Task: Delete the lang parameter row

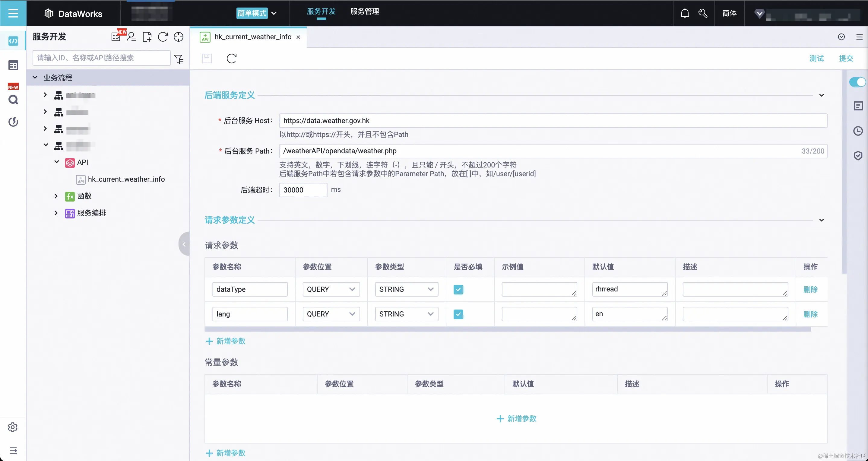Action: pyautogui.click(x=810, y=314)
